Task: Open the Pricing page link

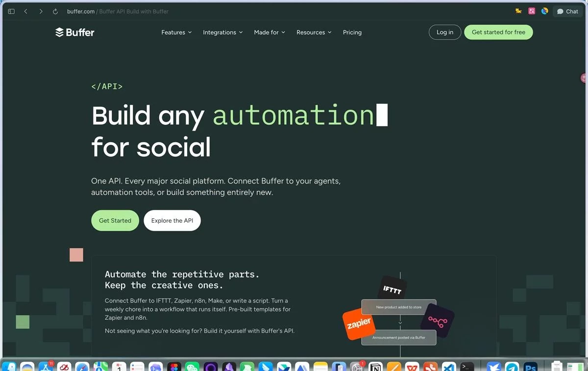Action: coord(352,32)
